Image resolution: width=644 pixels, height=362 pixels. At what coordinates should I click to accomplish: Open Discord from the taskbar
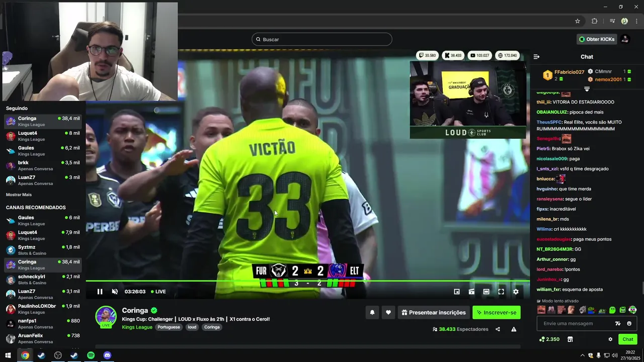point(107,355)
